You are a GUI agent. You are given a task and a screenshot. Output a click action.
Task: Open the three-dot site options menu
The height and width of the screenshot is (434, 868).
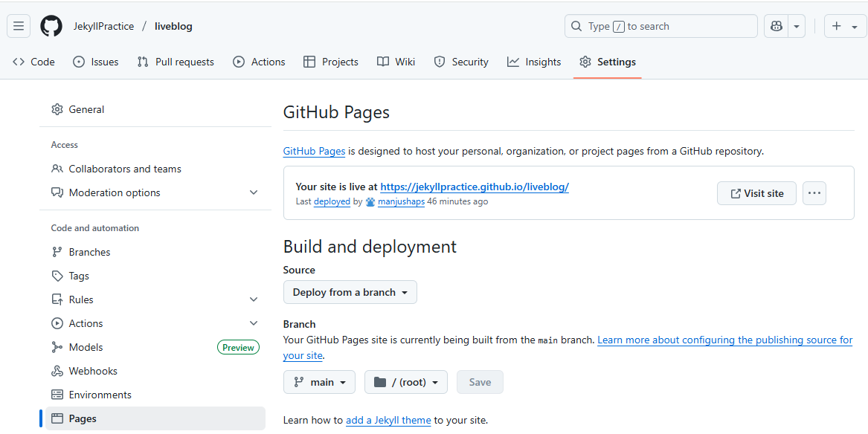pos(814,193)
